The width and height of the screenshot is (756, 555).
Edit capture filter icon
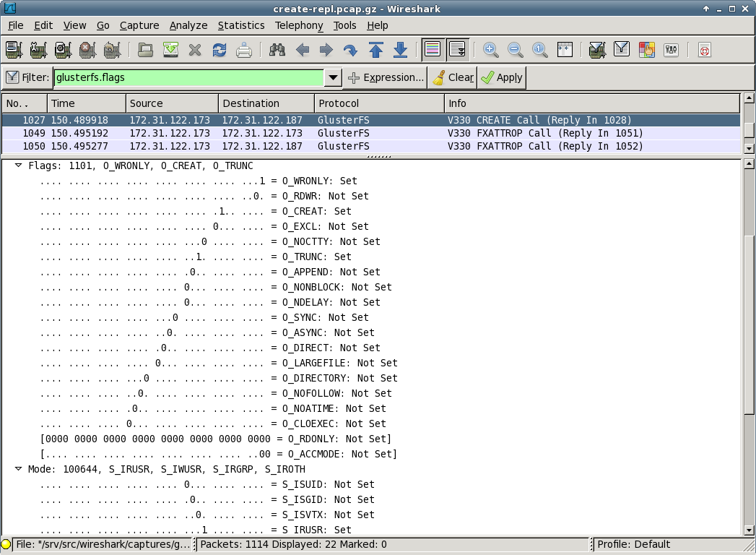click(x=597, y=50)
